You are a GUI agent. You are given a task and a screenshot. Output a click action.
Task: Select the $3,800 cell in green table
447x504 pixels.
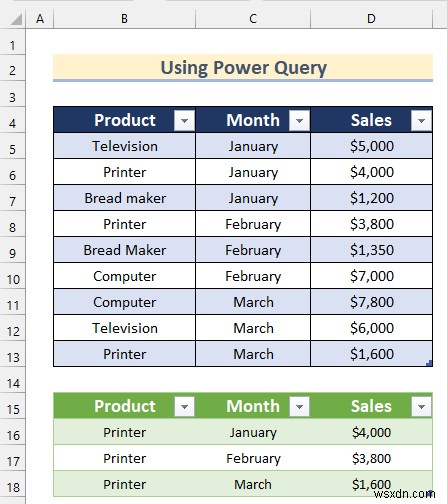coord(372,458)
